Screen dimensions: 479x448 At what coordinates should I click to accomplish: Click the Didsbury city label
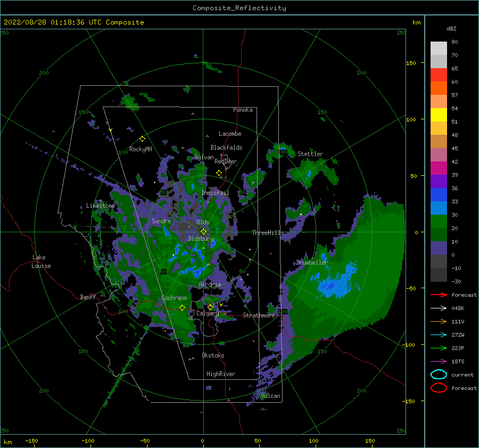pyautogui.click(x=201, y=239)
